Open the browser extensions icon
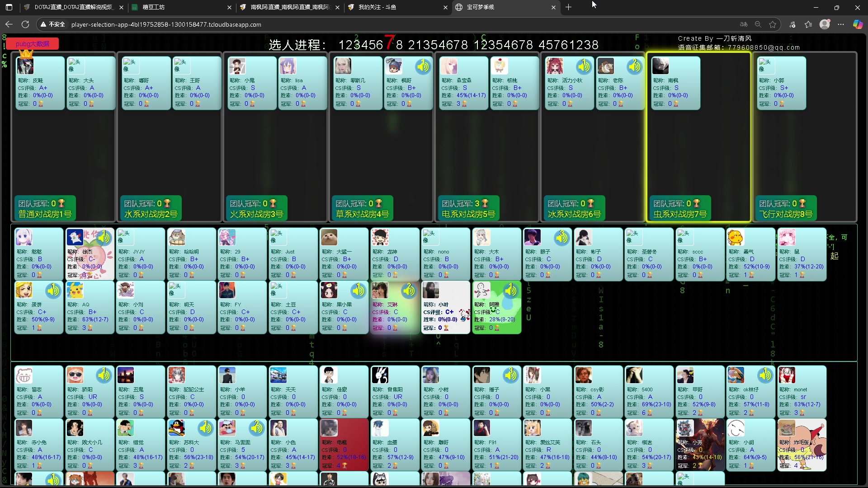Image resolution: width=868 pixels, height=488 pixels. click(x=792, y=24)
